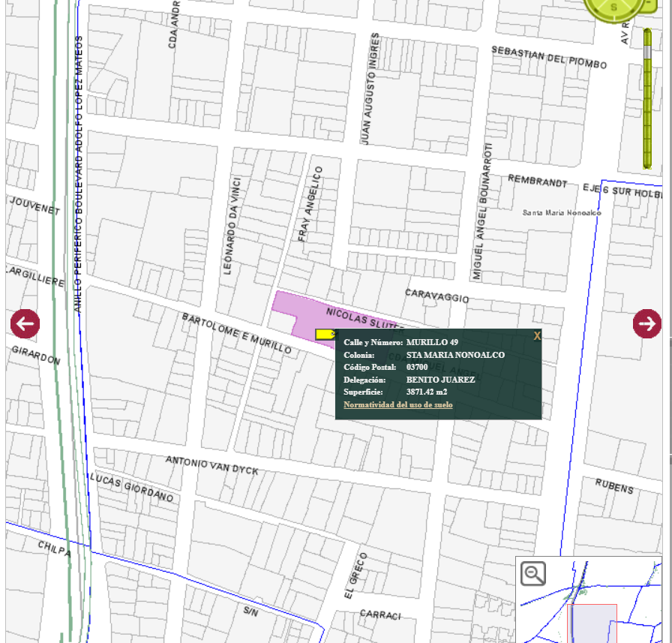Screen dimensions: 672x643
Task: Click the Santa Maria Nonoalco colony label
Action: pyautogui.click(x=562, y=212)
